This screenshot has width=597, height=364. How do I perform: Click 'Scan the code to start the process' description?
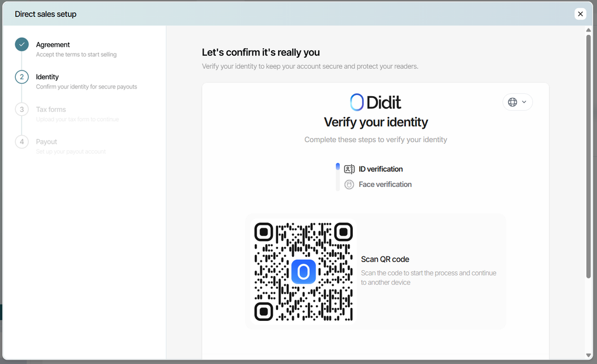[429, 278]
